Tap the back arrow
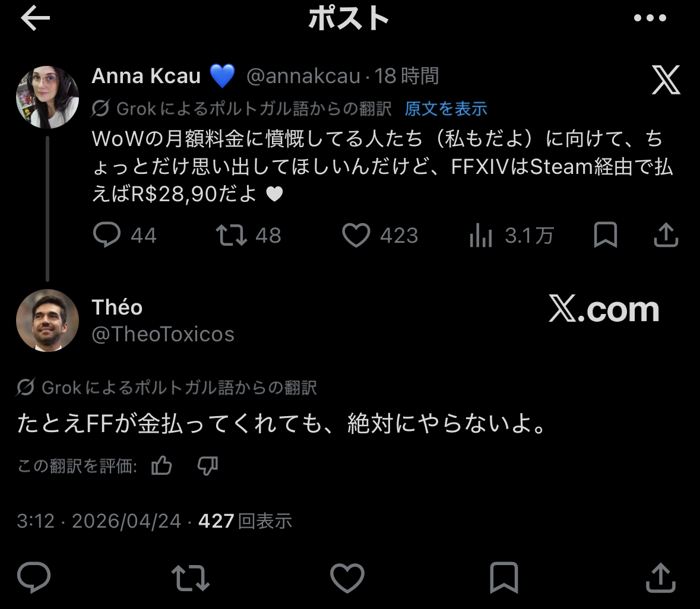 tap(35, 19)
